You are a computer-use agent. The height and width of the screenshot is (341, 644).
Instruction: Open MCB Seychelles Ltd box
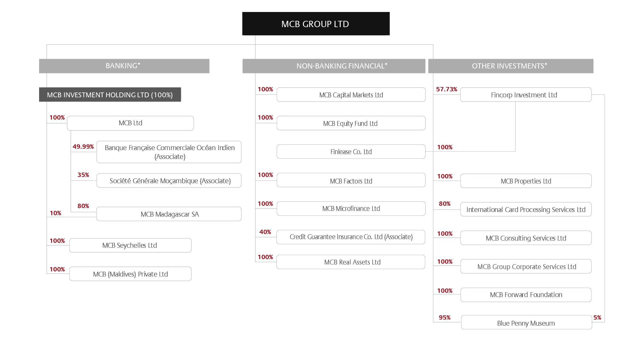[x=130, y=245]
